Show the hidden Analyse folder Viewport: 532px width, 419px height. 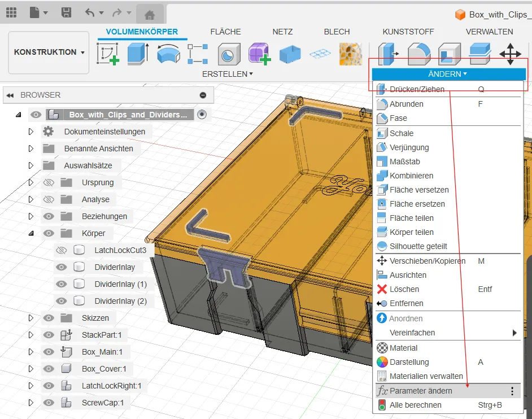click(x=49, y=199)
